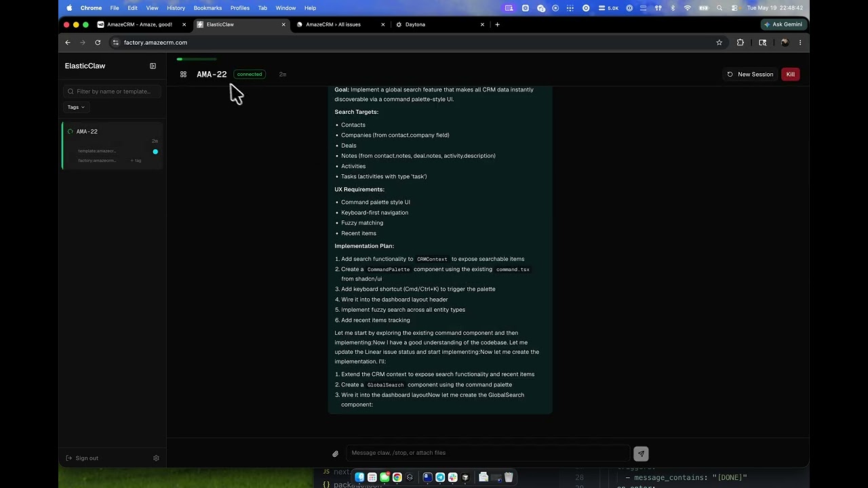Click the filter by name or template field
The image size is (868, 488).
[113, 91]
